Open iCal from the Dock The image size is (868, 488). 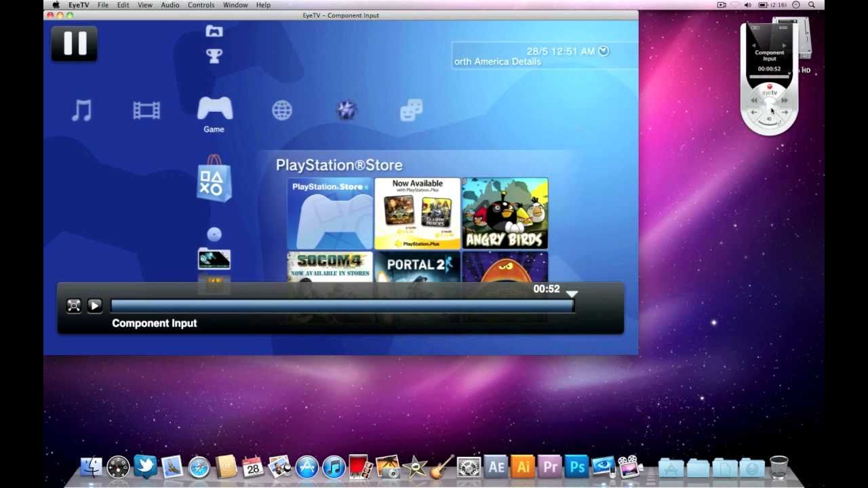(x=253, y=466)
